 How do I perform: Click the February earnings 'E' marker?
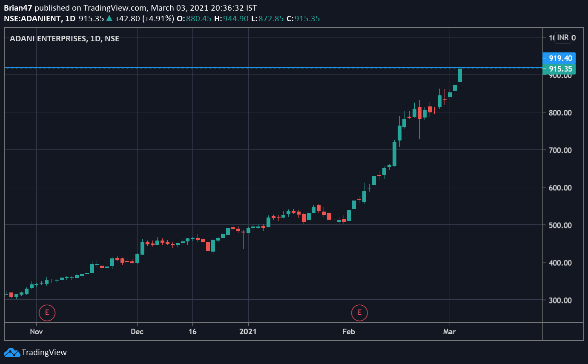click(359, 313)
